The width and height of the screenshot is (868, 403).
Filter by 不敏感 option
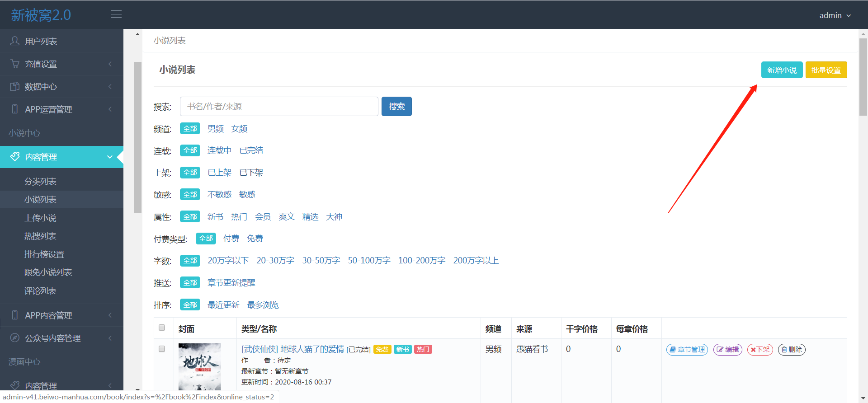pos(219,194)
